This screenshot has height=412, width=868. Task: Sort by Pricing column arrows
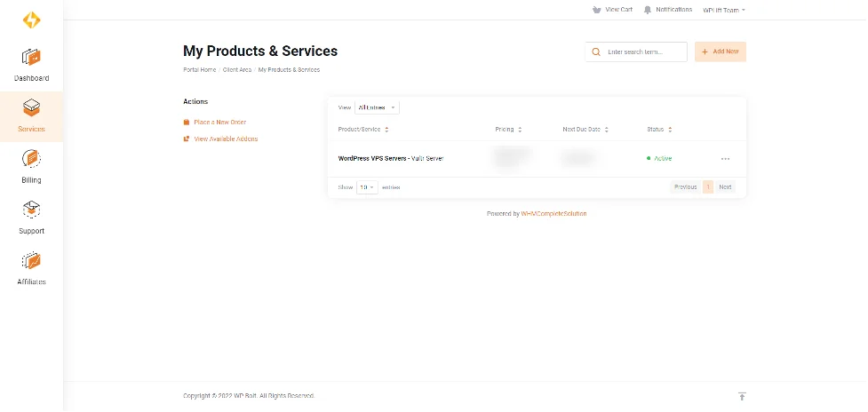coord(520,130)
